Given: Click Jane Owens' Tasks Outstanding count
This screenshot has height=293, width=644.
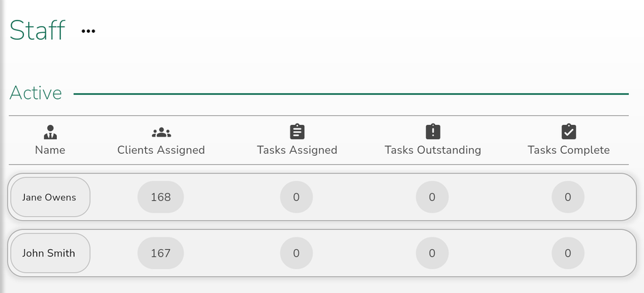Looking at the screenshot, I should click(x=432, y=197).
